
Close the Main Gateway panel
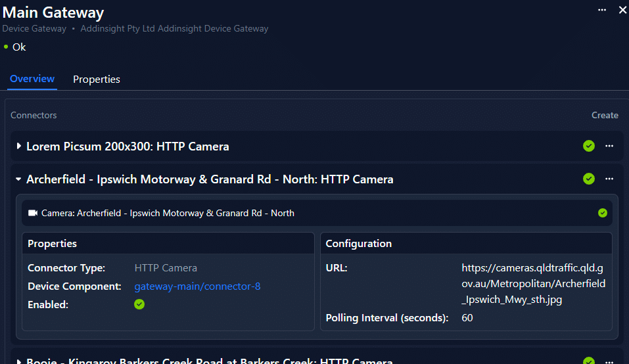[x=622, y=10]
